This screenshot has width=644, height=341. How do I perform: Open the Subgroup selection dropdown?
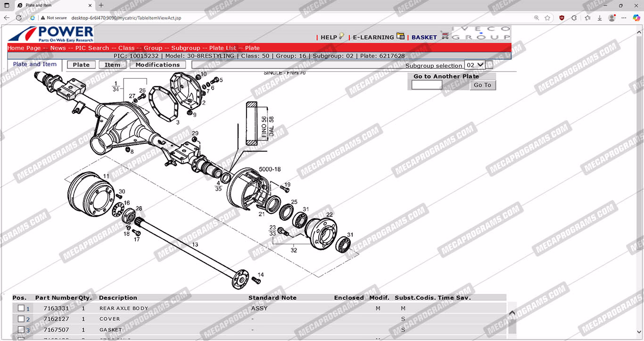pos(474,65)
